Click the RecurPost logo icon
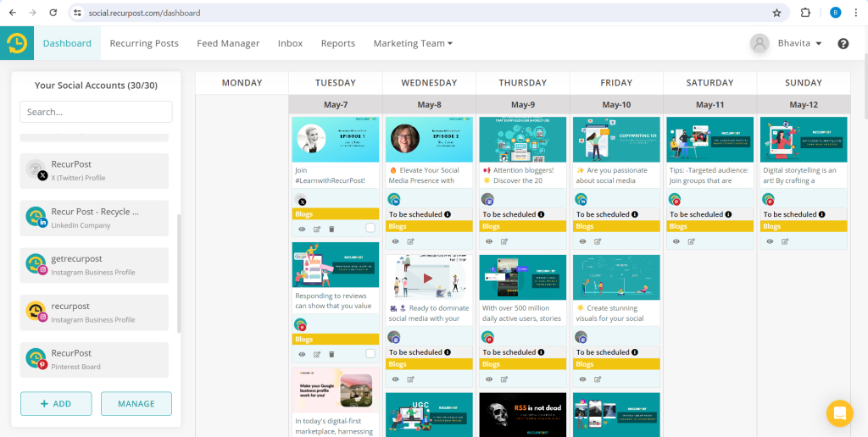Image resolution: width=868 pixels, height=437 pixels. (17, 43)
